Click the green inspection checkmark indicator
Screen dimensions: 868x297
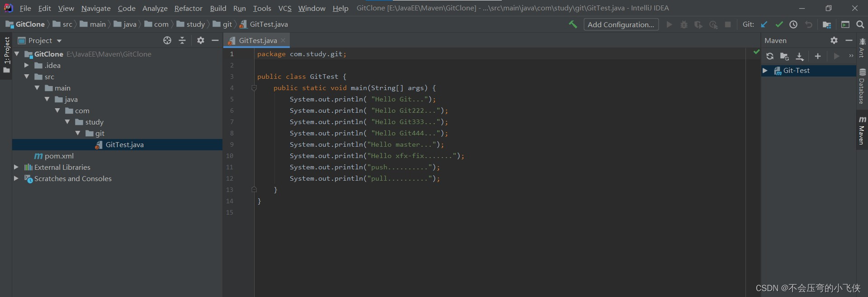click(756, 52)
